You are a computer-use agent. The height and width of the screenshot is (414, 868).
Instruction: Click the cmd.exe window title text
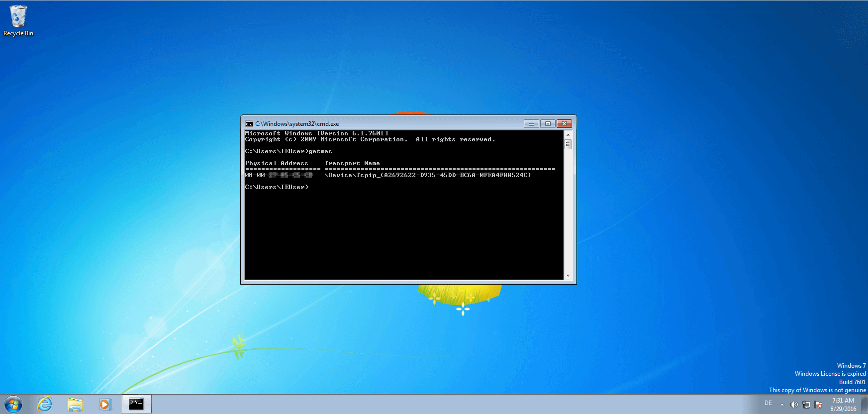coord(297,124)
